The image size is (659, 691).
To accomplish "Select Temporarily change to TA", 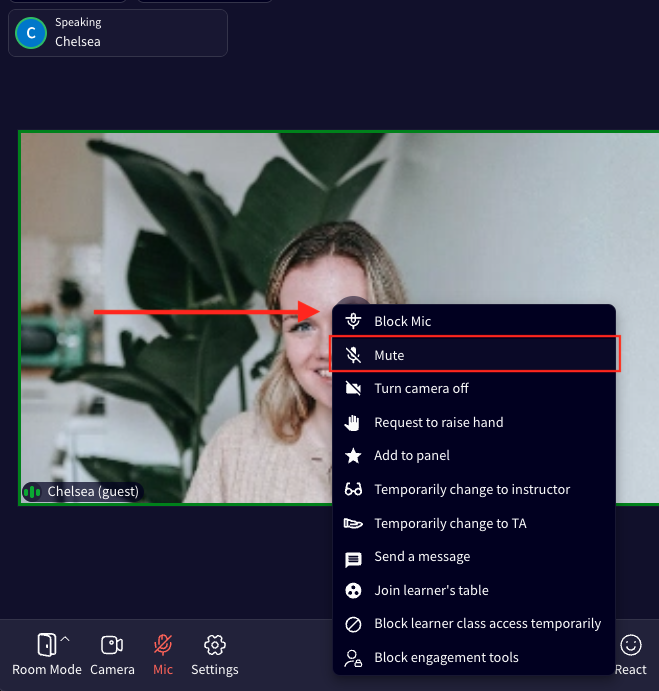I will pos(474,523).
